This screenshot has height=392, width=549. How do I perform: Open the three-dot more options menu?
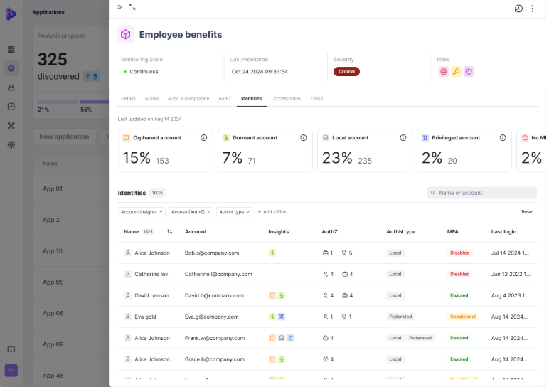(533, 9)
